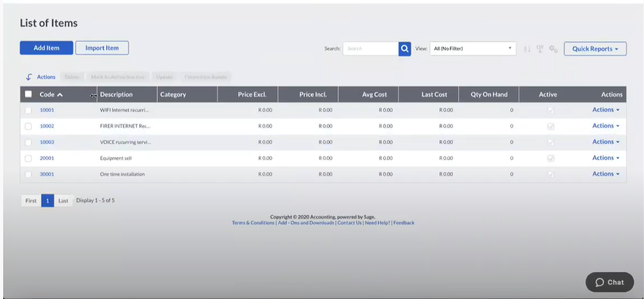644x299 pixels.
Task: Sort by Active column header
Action: pos(548,94)
